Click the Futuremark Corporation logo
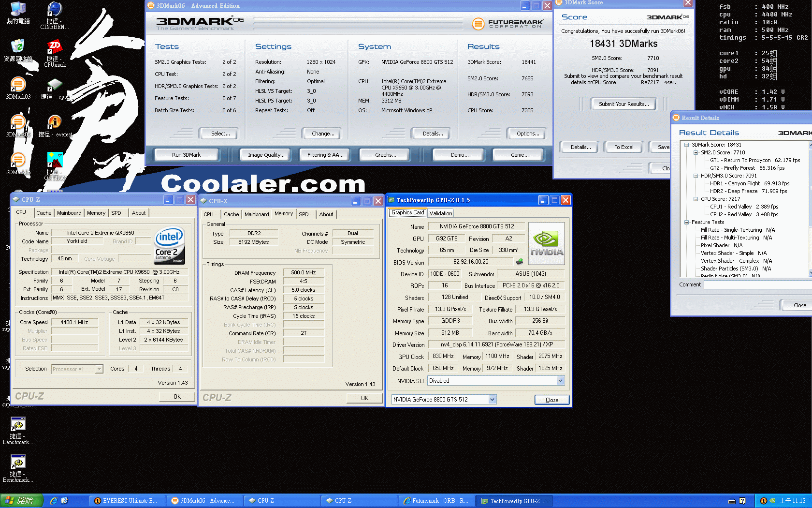 [x=508, y=23]
